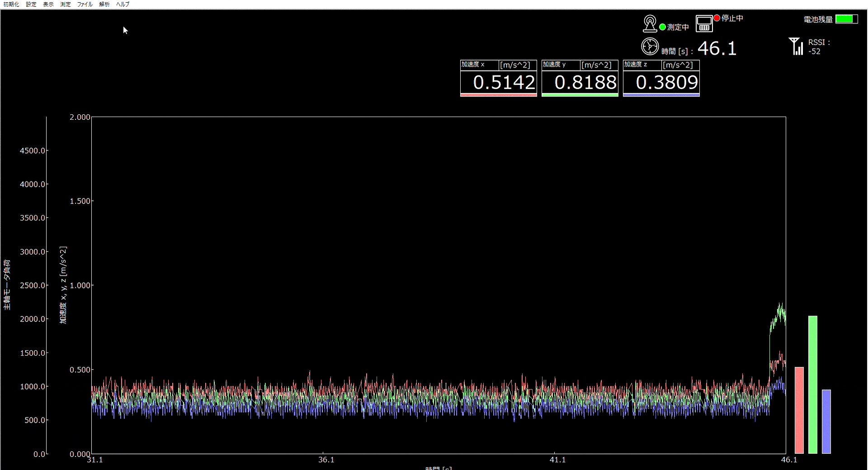The height and width of the screenshot is (470, 868).
Task: Click the 加速度 x, y, z axis label
Action: (63, 285)
